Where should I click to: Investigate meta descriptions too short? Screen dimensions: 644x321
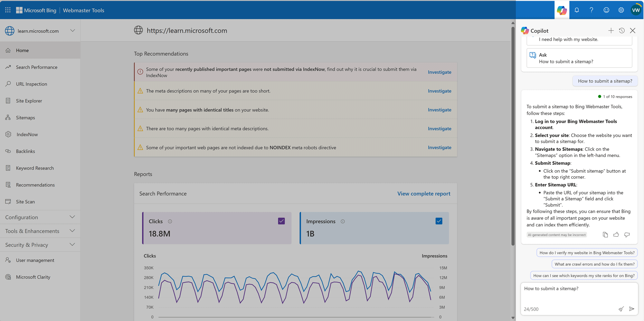(440, 91)
